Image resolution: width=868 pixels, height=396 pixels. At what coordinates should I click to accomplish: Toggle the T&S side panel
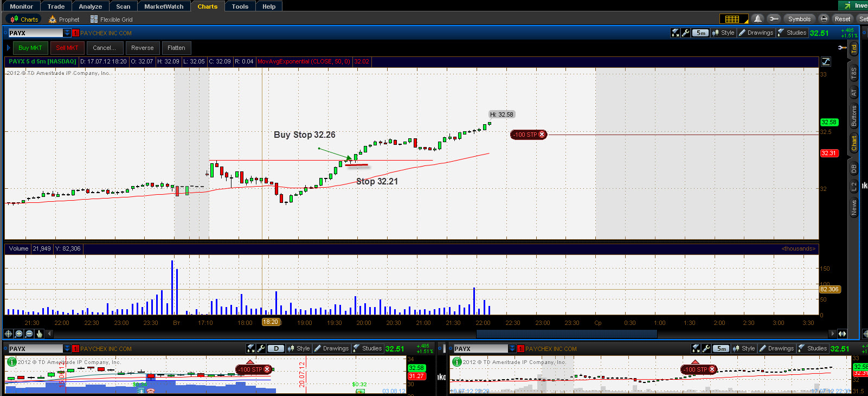854,73
